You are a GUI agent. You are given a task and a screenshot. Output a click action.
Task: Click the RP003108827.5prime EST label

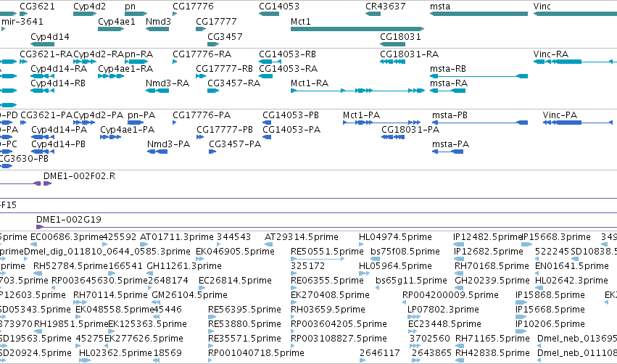click(339, 339)
